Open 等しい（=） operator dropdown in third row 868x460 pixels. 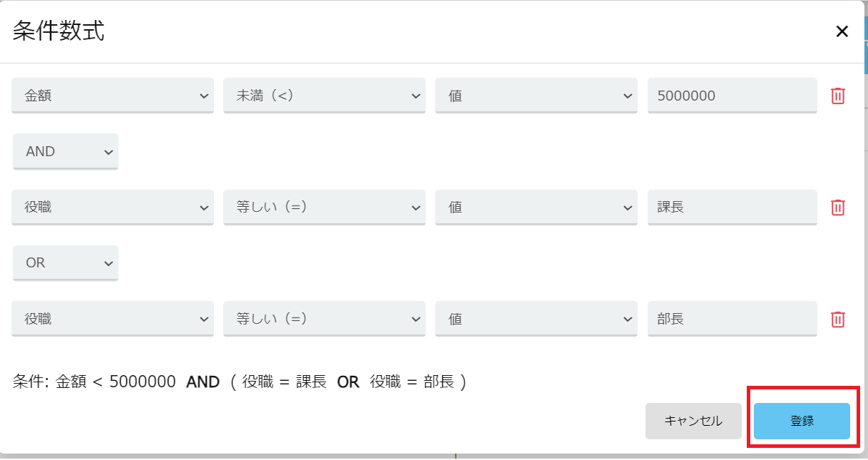(325, 319)
